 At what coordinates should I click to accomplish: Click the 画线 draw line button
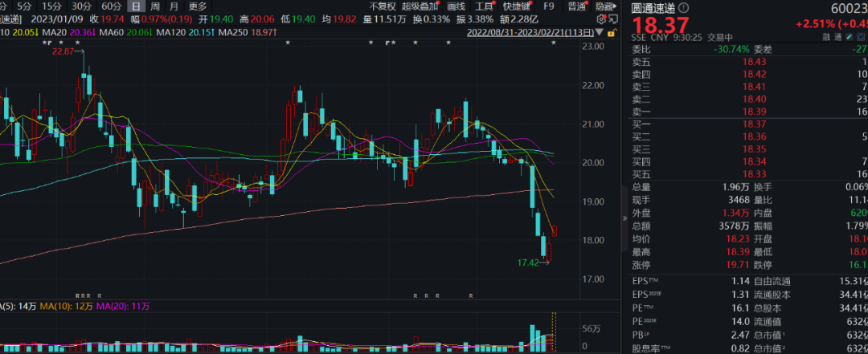pos(457,6)
